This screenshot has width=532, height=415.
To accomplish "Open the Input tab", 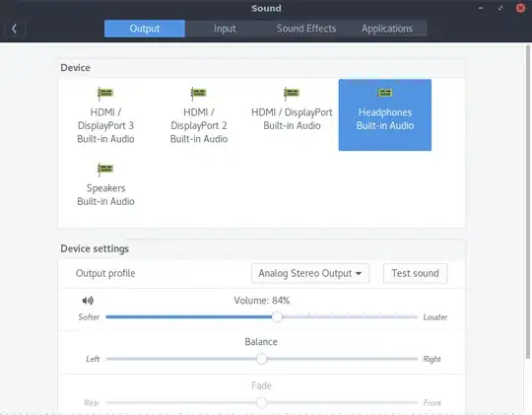I will [x=225, y=29].
